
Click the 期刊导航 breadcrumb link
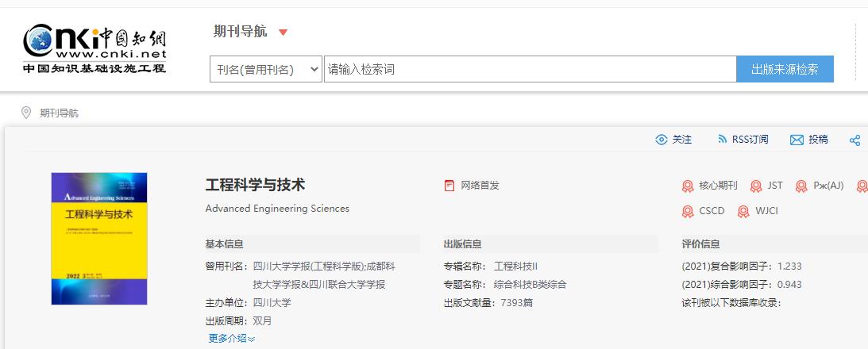click(60, 113)
